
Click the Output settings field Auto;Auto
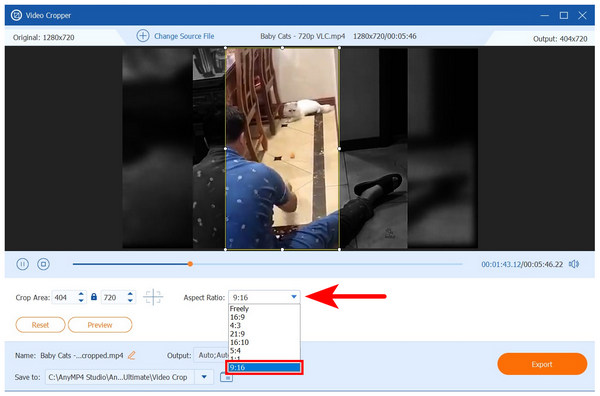tap(211, 355)
